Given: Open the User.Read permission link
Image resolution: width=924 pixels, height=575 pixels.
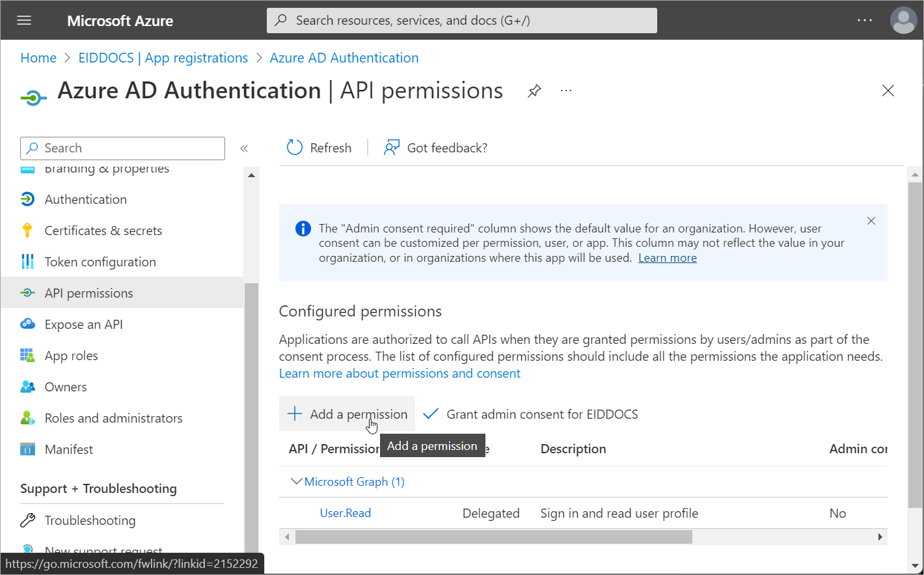Looking at the screenshot, I should pyautogui.click(x=345, y=512).
